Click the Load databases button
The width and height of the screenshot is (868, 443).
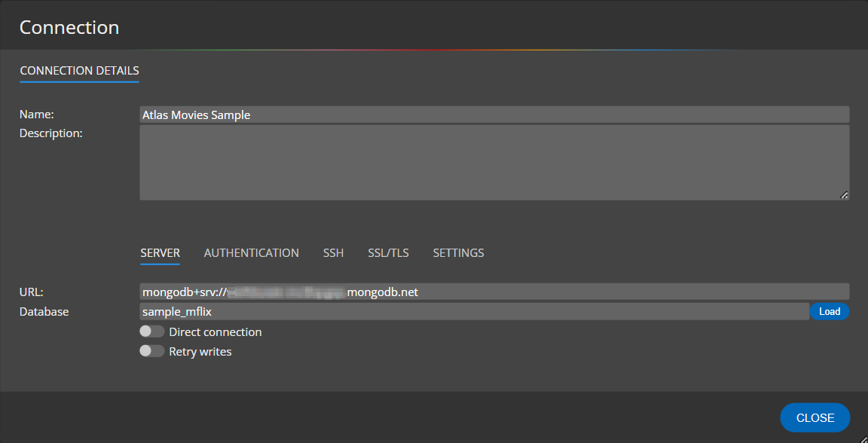[x=830, y=311]
